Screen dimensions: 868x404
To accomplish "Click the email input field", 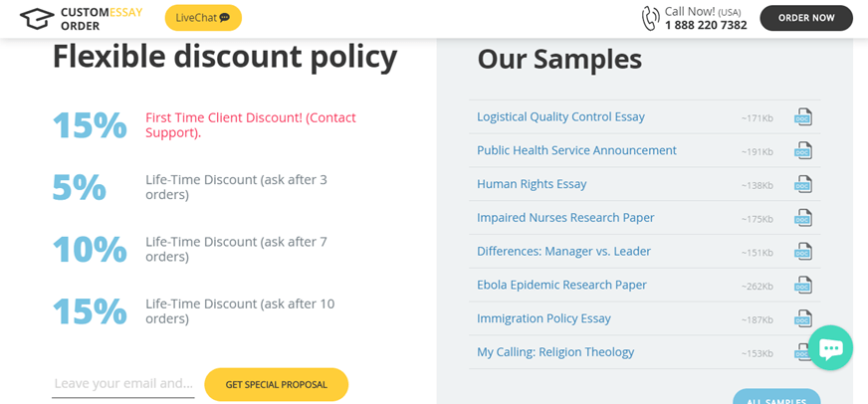I will click(x=123, y=384).
